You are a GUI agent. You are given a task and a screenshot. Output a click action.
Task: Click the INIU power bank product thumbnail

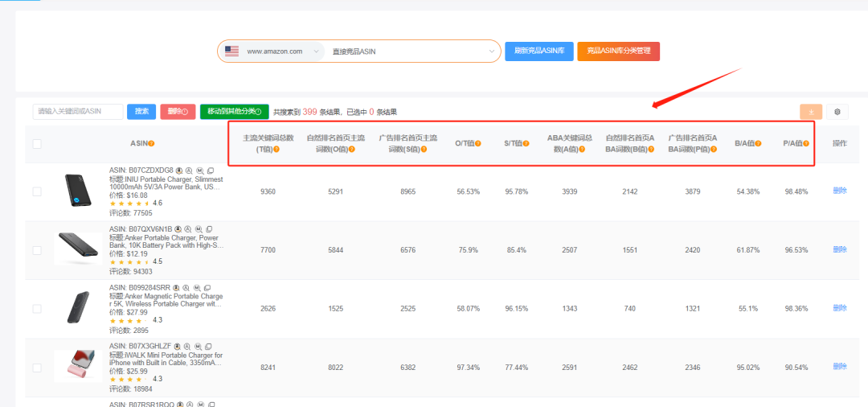[x=76, y=191]
